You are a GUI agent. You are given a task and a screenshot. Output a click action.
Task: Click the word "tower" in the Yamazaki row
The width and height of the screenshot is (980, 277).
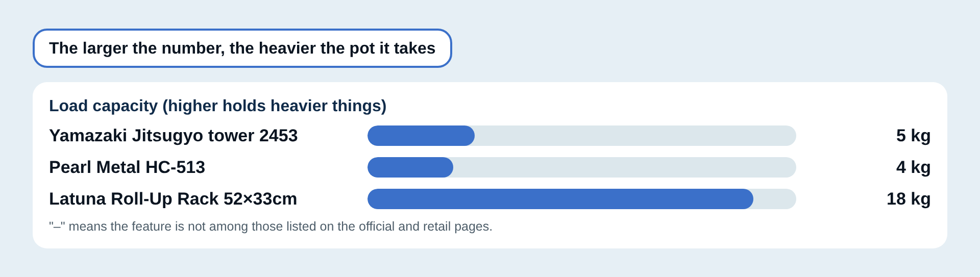[x=231, y=136]
